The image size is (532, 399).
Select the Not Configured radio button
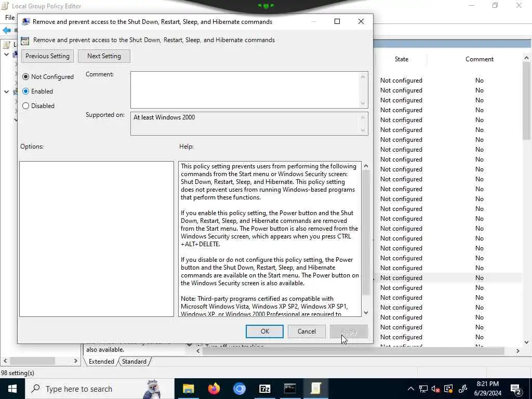pos(26,77)
